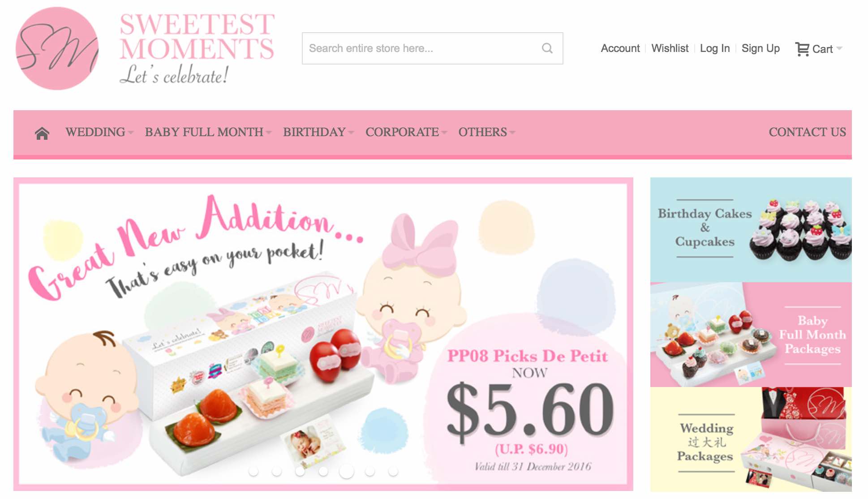Select the last carousel dot

click(393, 471)
